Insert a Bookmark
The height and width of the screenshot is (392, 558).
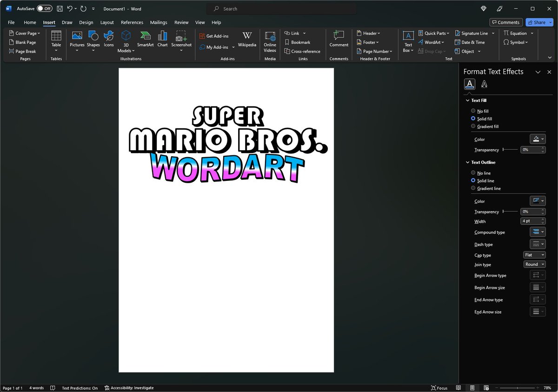[297, 42]
